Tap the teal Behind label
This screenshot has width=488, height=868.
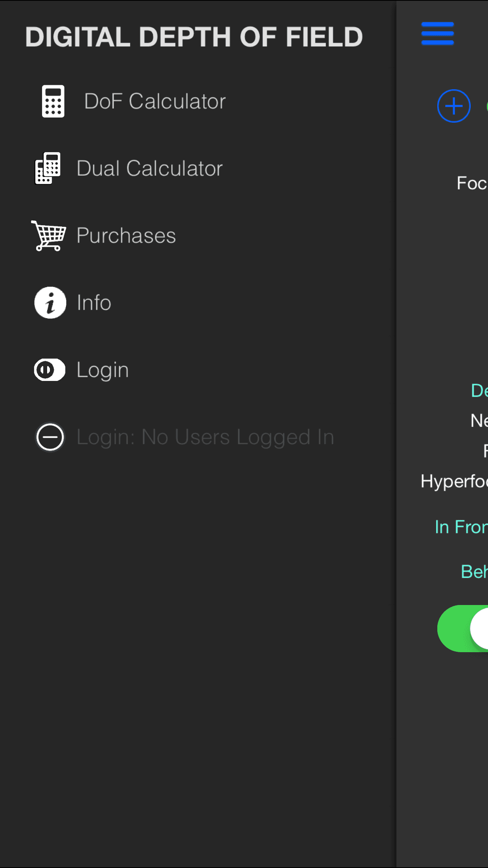click(474, 571)
